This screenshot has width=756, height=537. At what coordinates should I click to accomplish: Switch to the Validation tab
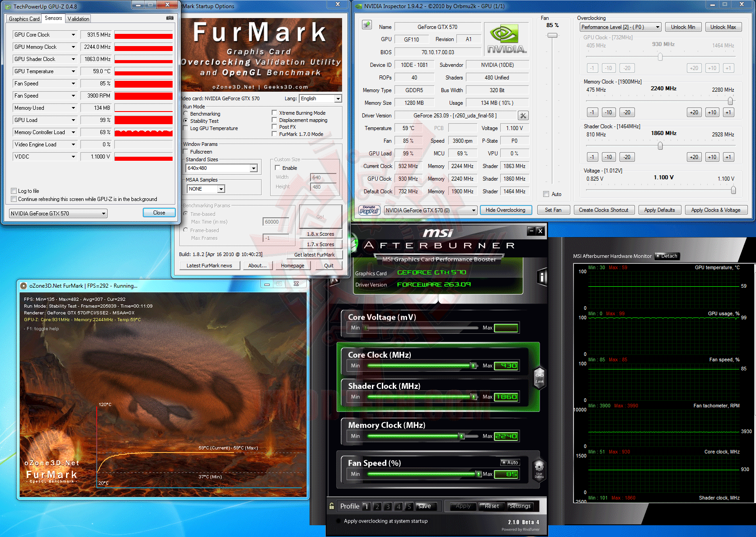[79, 19]
